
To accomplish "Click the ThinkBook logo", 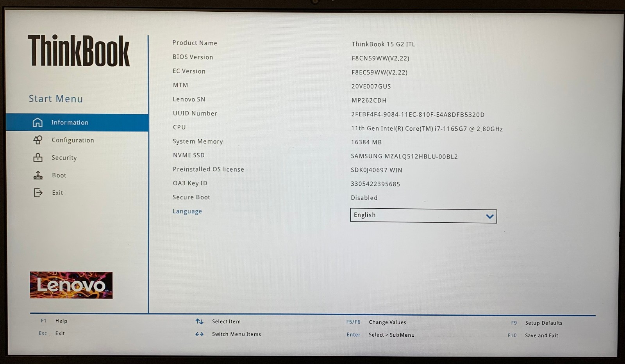I will click(x=79, y=51).
